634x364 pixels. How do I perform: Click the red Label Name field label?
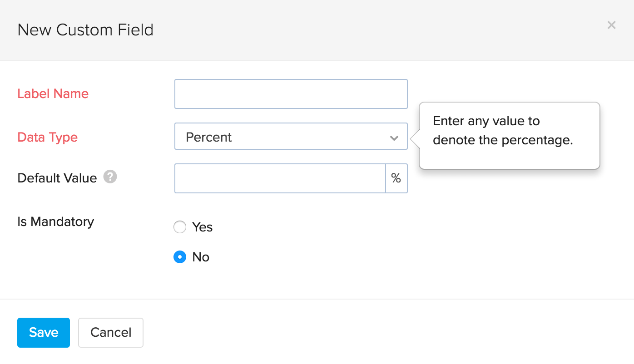[53, 93]
